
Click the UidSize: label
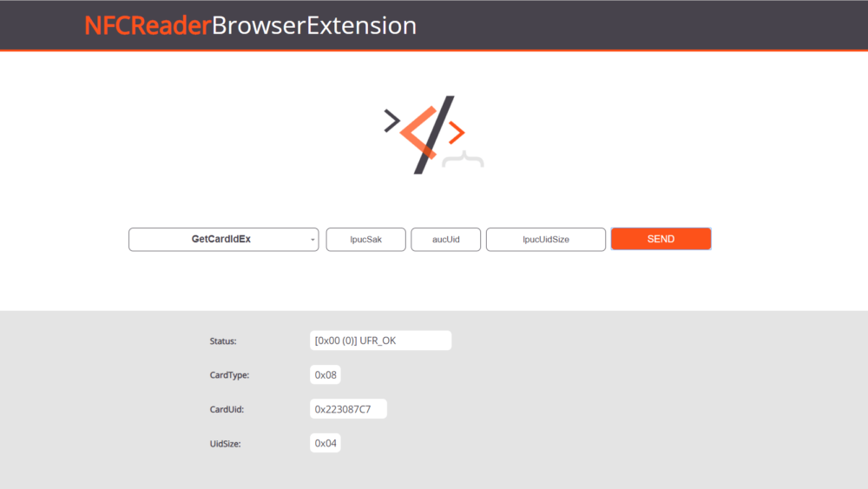(x=225, y=444)
